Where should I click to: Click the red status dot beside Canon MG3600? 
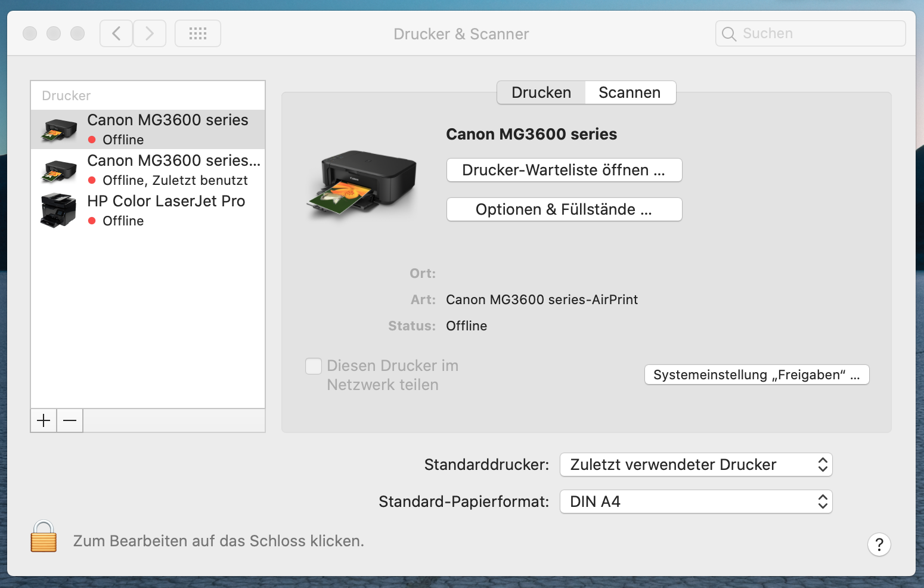tap(92, 140)
